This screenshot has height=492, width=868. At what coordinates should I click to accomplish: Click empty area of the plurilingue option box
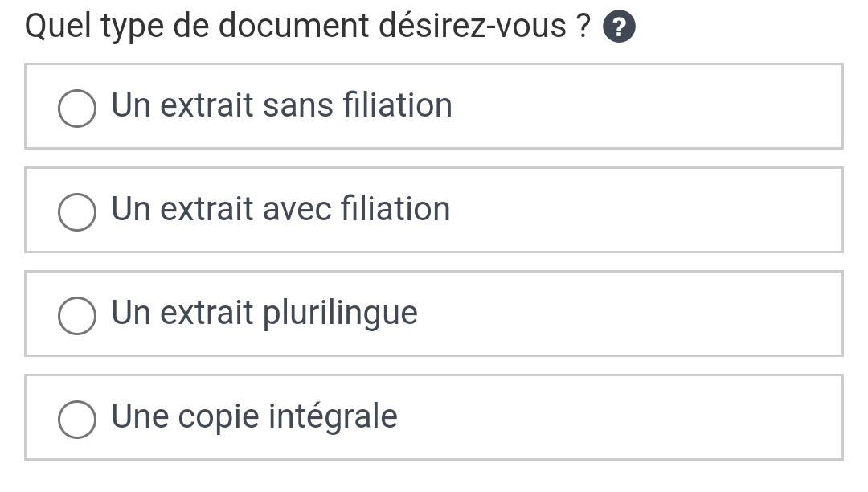(631, 314)
